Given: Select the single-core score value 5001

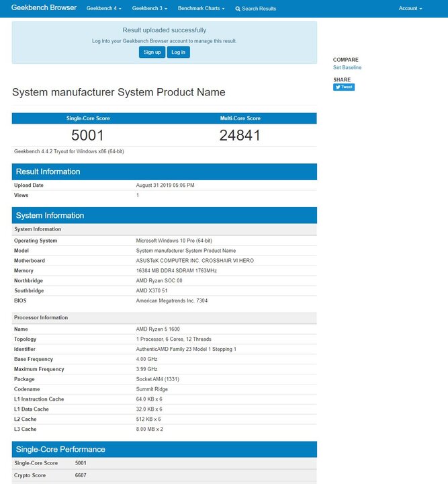Looking at the screenshot, I should pos(87,135).
